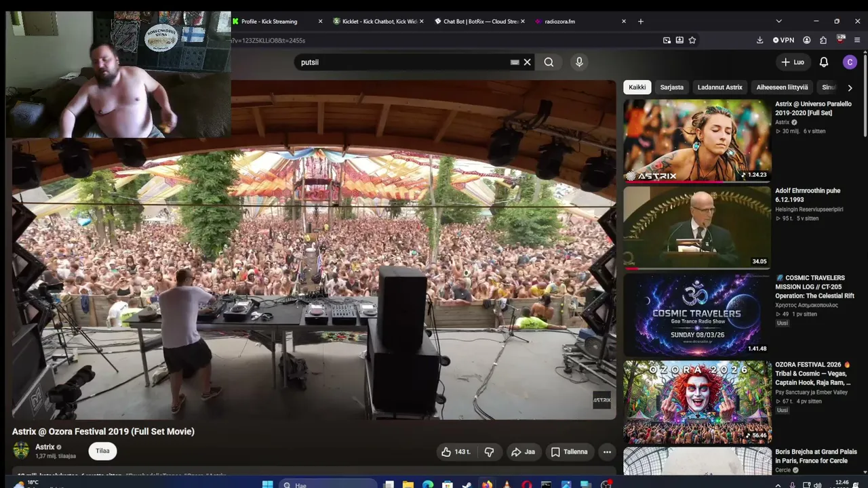Switch to radiozora.fm tab
Screen dimensions: 868x488
581,21
